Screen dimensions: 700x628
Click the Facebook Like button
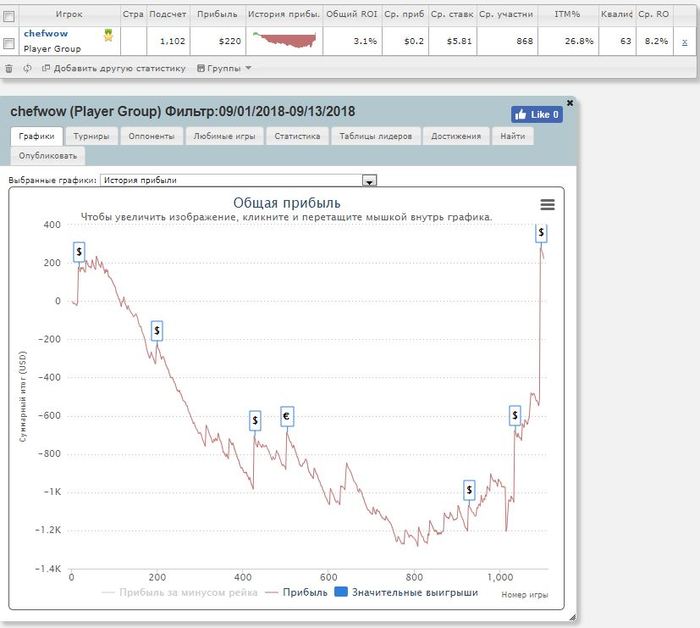(x=537, y=115)
